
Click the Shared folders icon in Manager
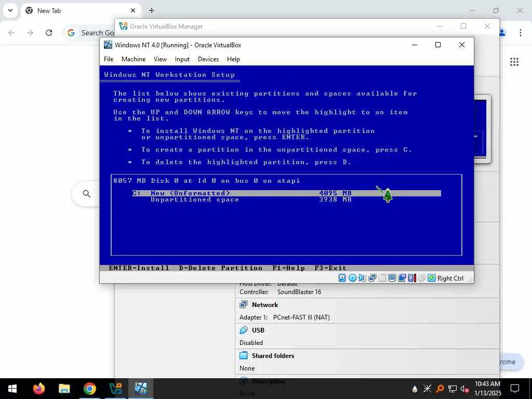244,355
